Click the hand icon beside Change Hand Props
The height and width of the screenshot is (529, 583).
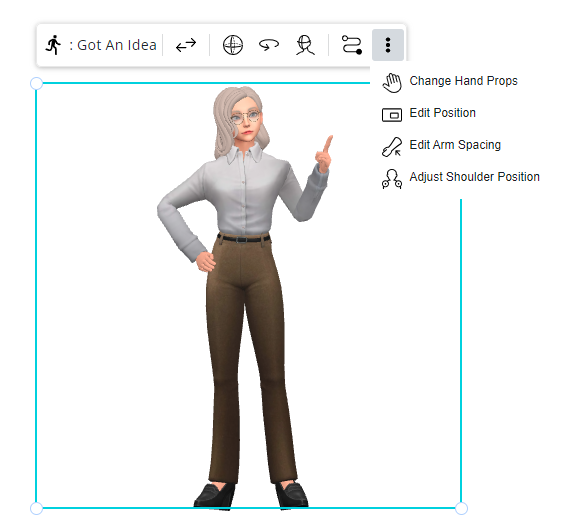[392, 83]
